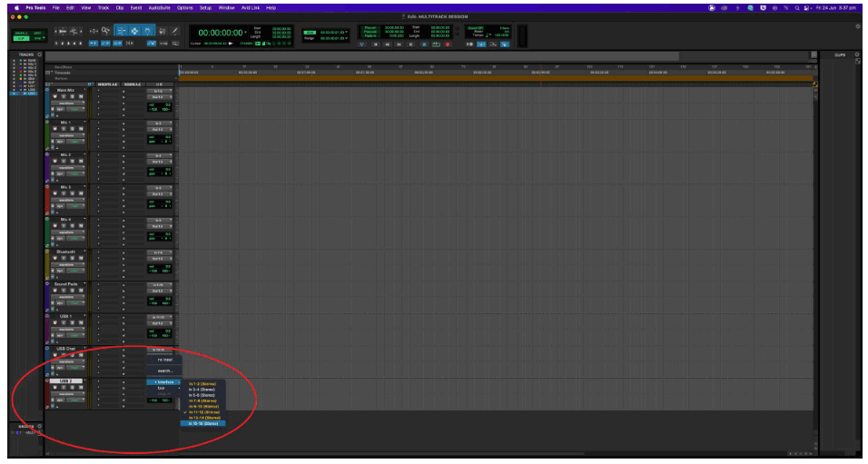Select 'In 1-2 (Stereo)' input
Screen dimensions: 868x464
(x=202, y=384)
